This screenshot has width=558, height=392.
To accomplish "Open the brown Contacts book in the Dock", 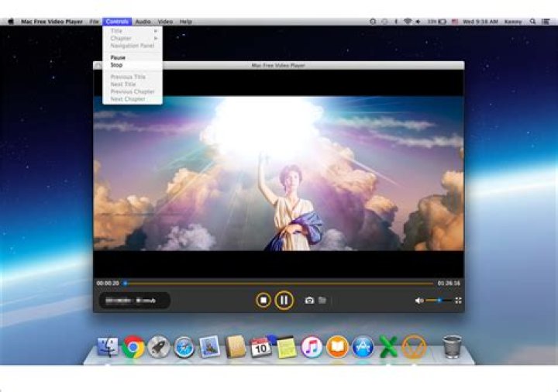I will [236, 346].
